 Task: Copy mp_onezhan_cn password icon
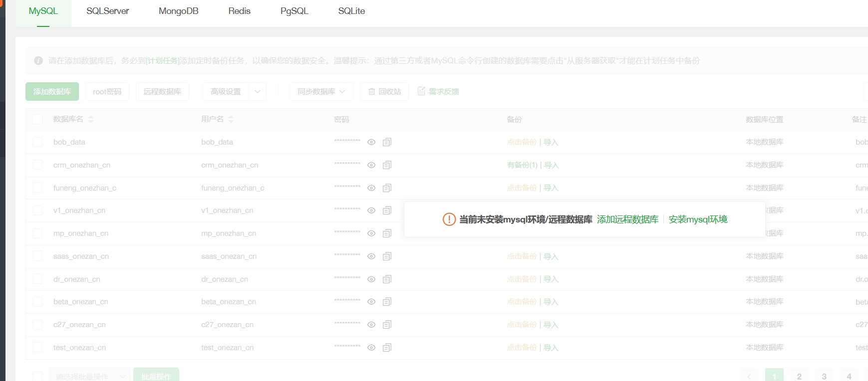[387, 233]
